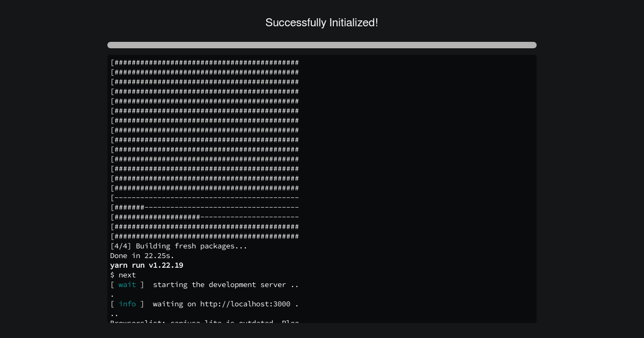Open the http://localhost:3000 URL
This screenshot has width=644, height=338.
(245, 304)
